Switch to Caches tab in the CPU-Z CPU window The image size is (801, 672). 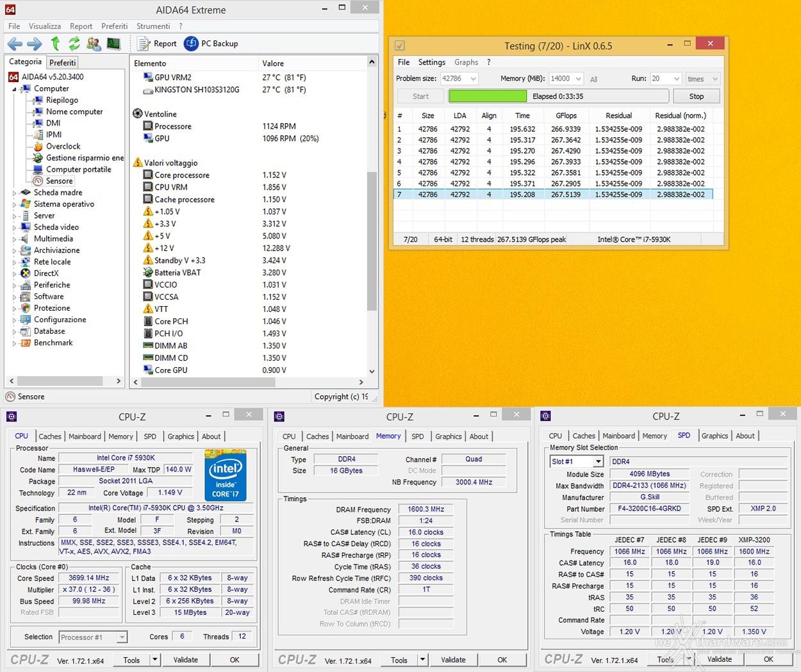point(50,436)
